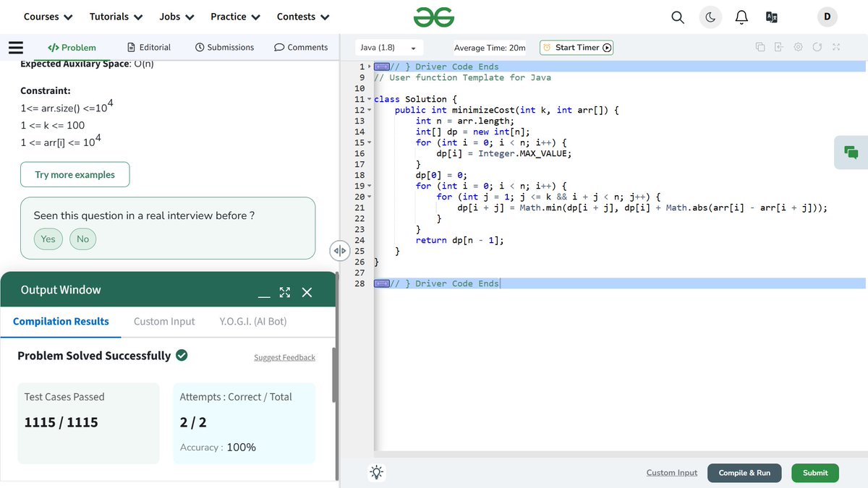Screen dimensions: 868x488
Task: Open the Y.O.G.I. (AI Bot) tab
Action: [253, 321]
